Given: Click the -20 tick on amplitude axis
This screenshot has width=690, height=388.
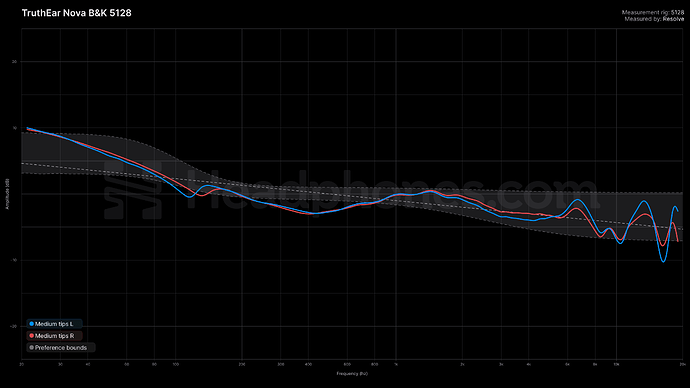Looking at the screenshot, I should (14, 326).
